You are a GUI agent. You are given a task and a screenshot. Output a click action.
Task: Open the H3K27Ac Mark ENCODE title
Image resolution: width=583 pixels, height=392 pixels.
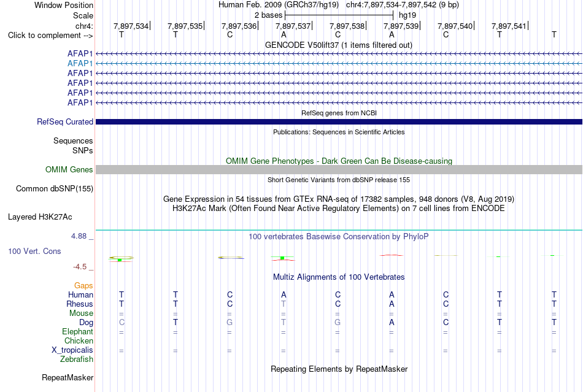[339, 208]
